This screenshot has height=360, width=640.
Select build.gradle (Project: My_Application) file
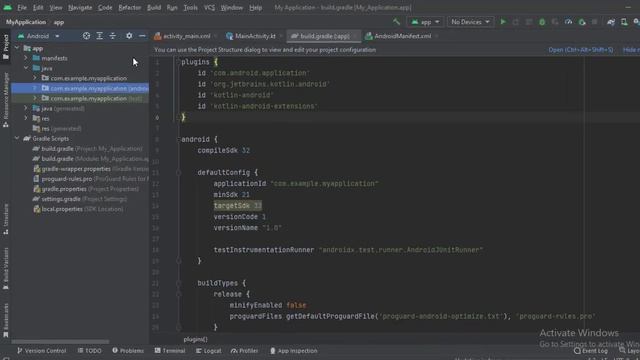click(x=87, y=149)
